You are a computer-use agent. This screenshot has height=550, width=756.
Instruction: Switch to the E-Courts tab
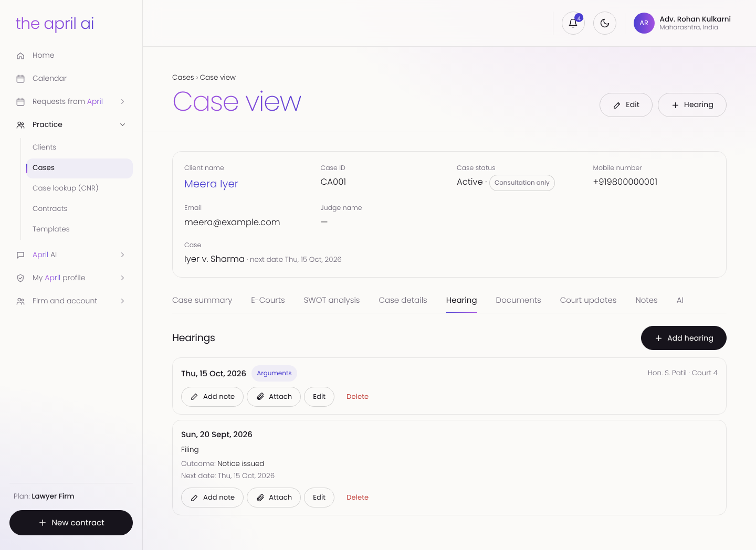268,300
